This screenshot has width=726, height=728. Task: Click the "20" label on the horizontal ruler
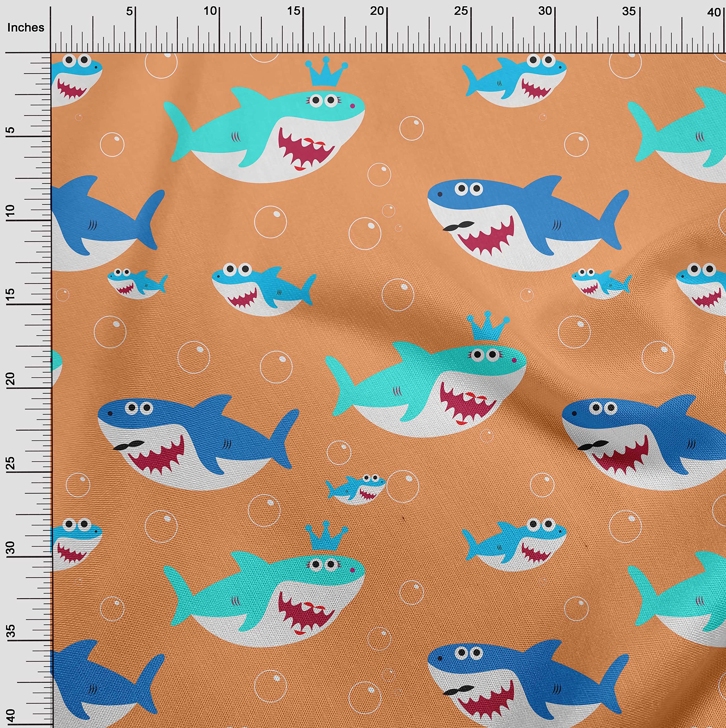377,11
